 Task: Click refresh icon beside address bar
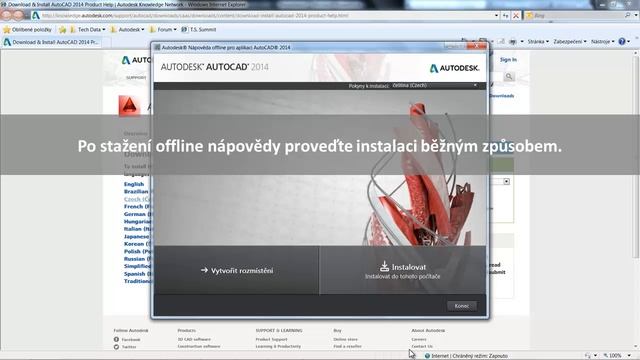click(x=506, y=16)
